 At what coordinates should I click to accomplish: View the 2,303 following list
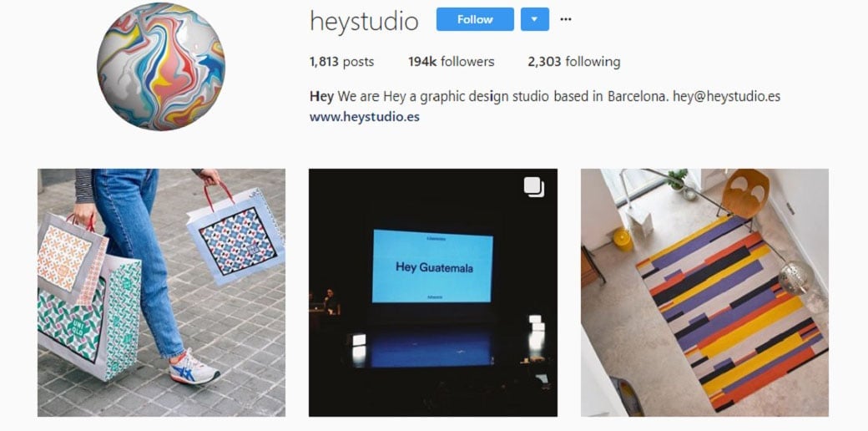tap(574, 62)
